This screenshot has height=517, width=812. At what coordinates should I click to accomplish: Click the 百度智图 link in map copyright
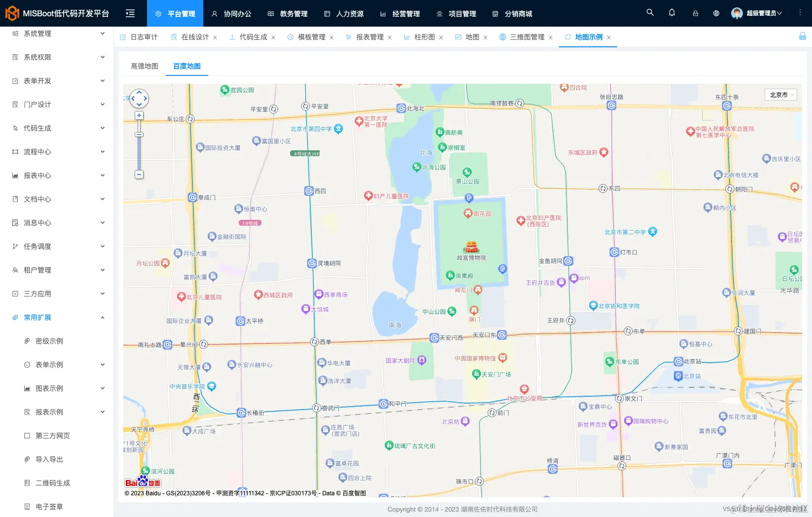354,493
